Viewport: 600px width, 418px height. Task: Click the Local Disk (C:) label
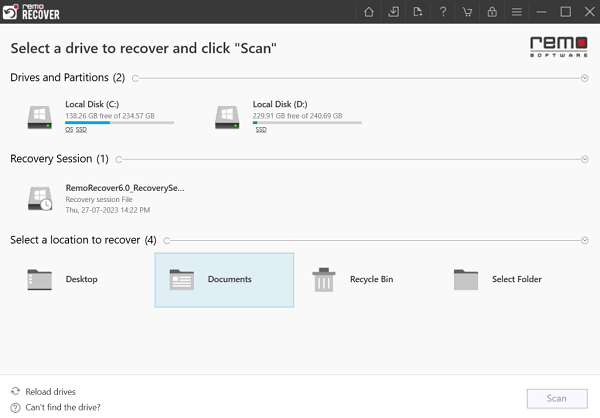[x=92, y=104]
